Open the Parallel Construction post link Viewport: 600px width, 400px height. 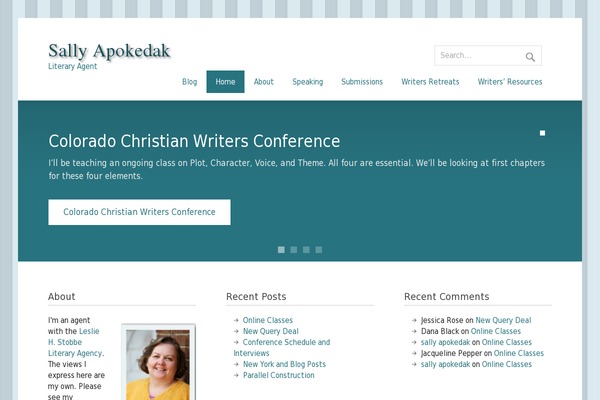pos(279,375)
